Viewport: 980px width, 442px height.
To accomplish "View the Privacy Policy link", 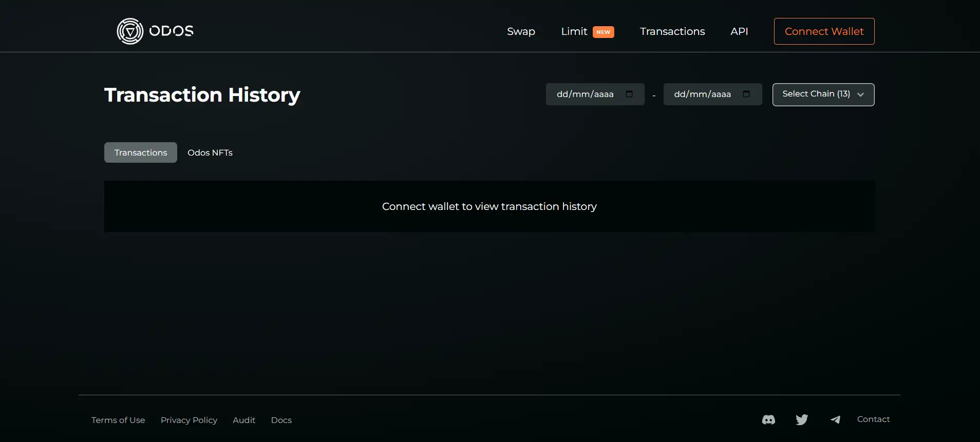I will click(x=189, y=420).
